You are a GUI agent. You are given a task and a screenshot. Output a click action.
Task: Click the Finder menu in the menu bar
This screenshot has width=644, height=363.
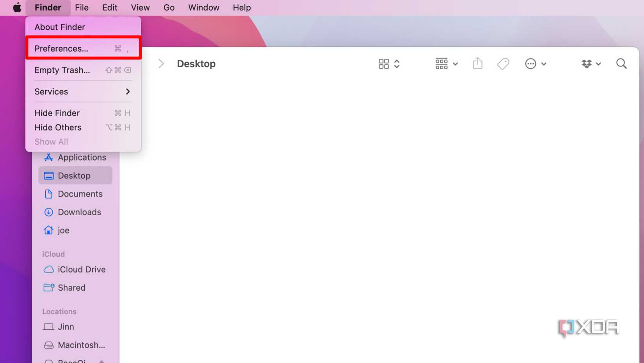pos(48,7)
